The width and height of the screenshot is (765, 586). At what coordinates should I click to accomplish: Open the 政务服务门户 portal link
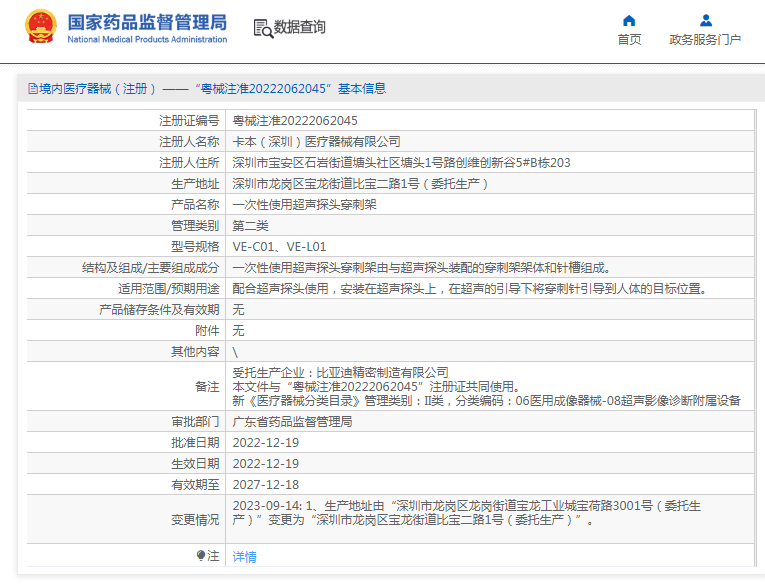(705, 40)
